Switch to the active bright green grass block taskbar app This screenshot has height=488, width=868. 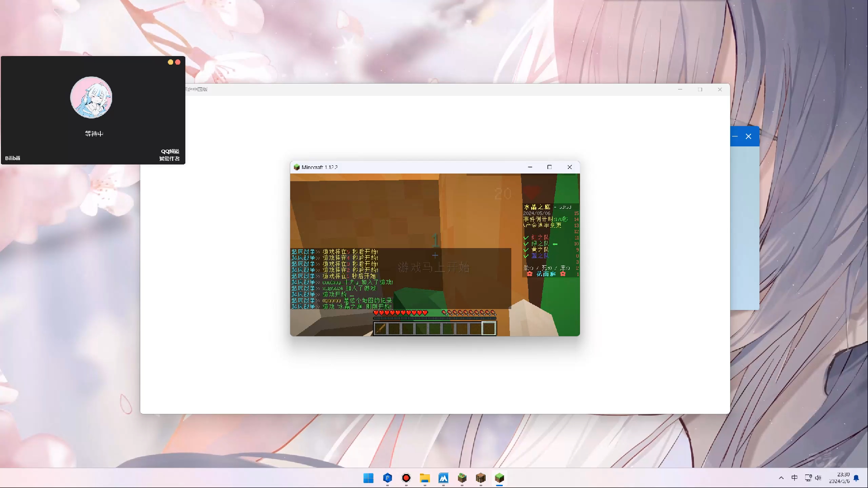pos(499,478)
